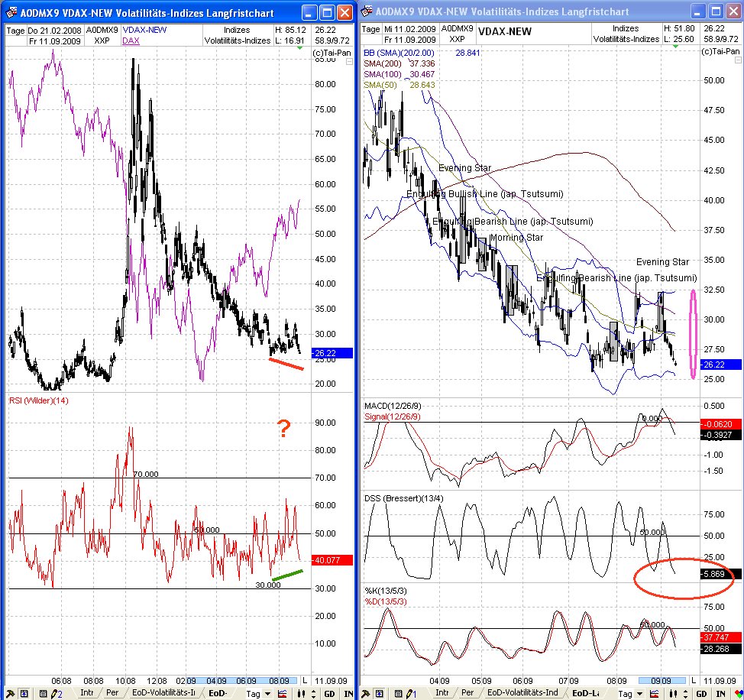744x700 pixels.
Task: Switch to the Intr tab in left window
Action: click(x=87, y=693)
